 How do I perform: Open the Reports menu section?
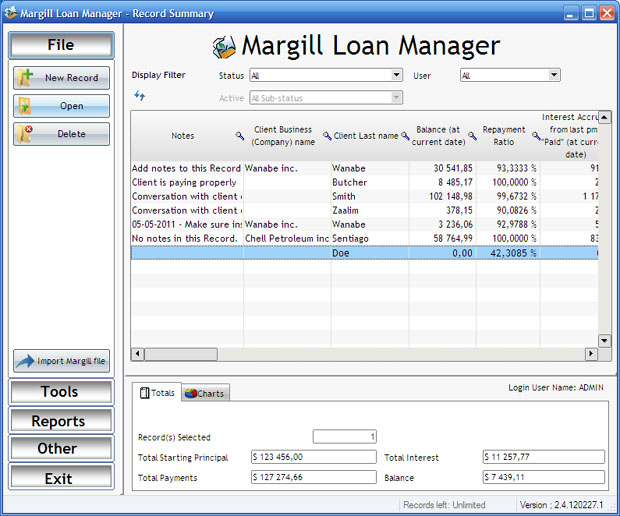pyautogui.click(x=61, y=421)
